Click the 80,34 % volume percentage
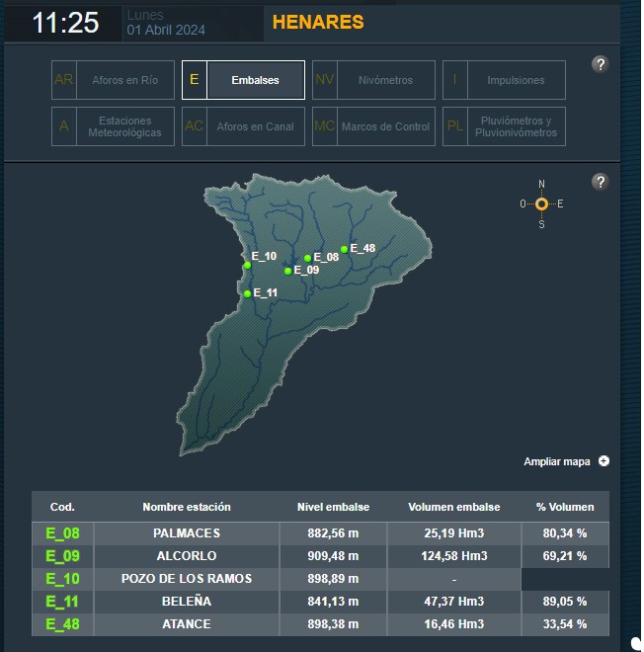 pos(565,533)
